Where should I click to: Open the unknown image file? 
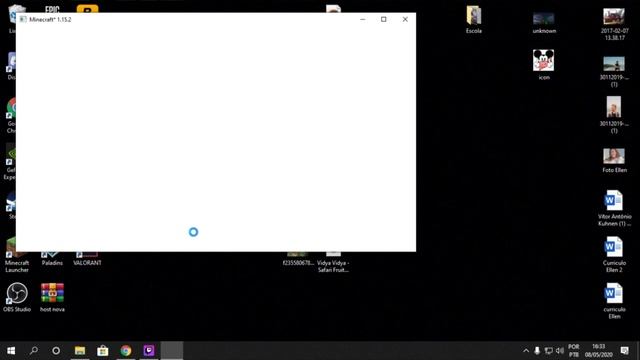544,22
